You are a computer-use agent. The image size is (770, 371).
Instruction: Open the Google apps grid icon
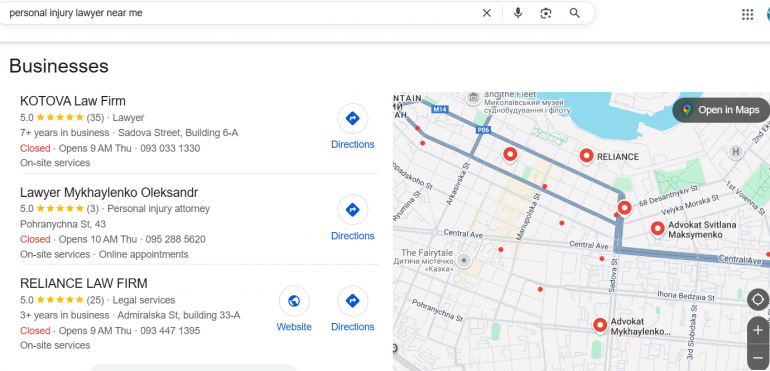[747, 14]
